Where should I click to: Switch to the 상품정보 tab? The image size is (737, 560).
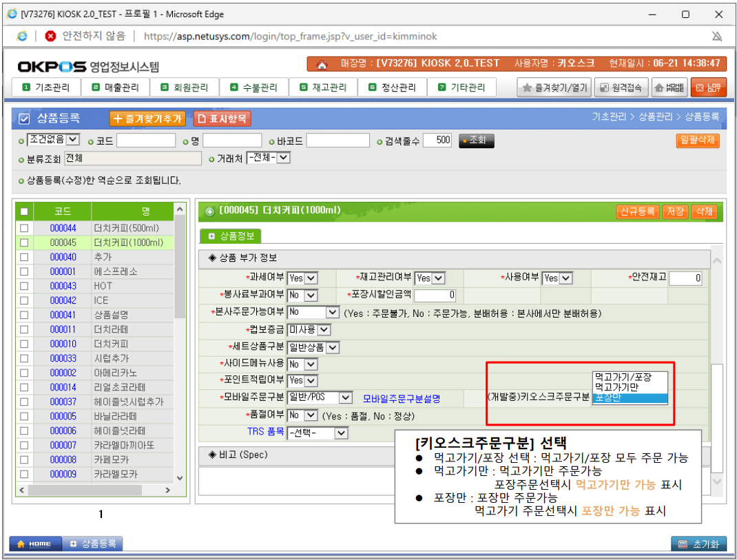231,236
